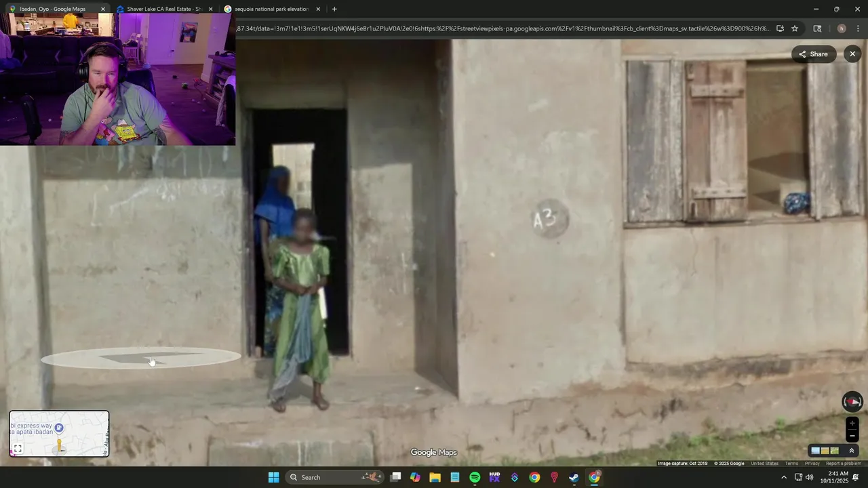Viewport: 868px width, 488px height.
Task: Zoom in with the plus button
Action: [852, 424]
